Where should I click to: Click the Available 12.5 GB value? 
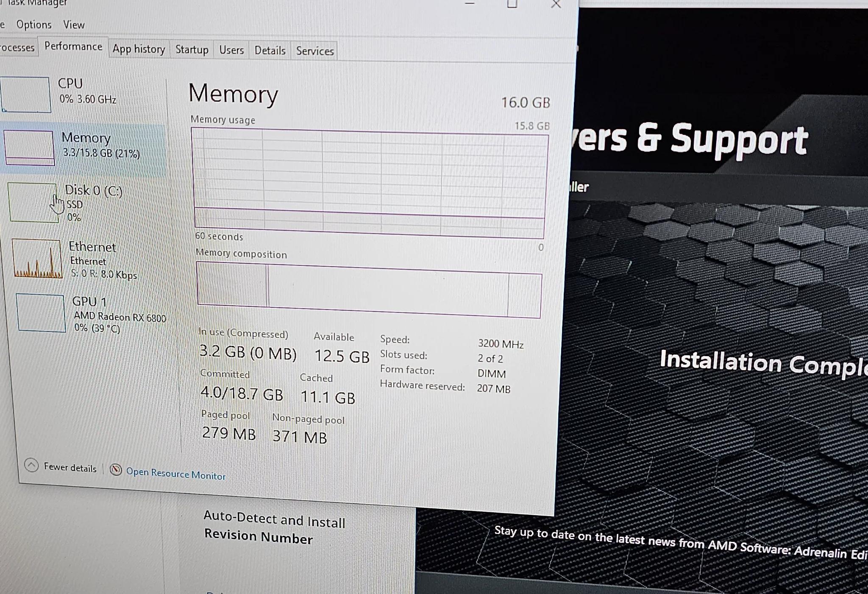pyautogui.click(x=342, y=356)
